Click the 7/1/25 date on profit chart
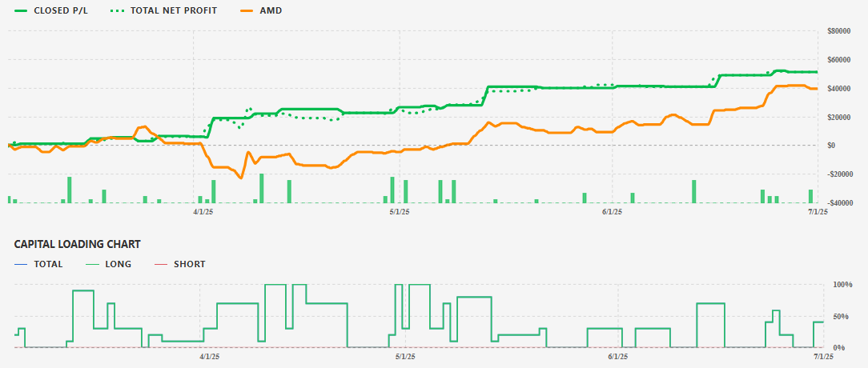Screen dimensions: 868x368 pyautogui.click(x=818, y=211)
